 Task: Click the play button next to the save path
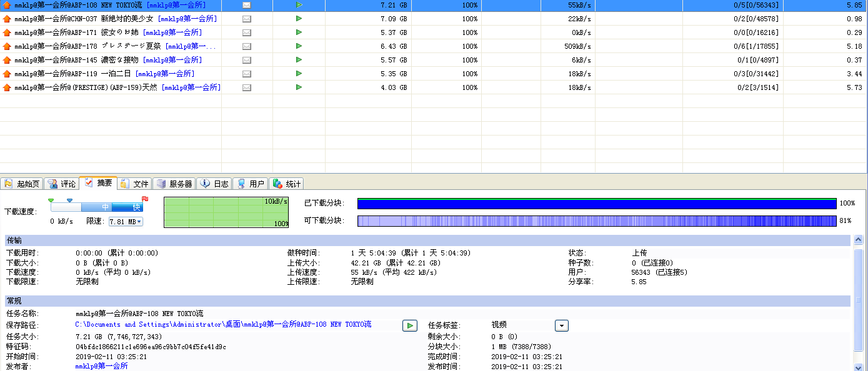click(409, 325)
